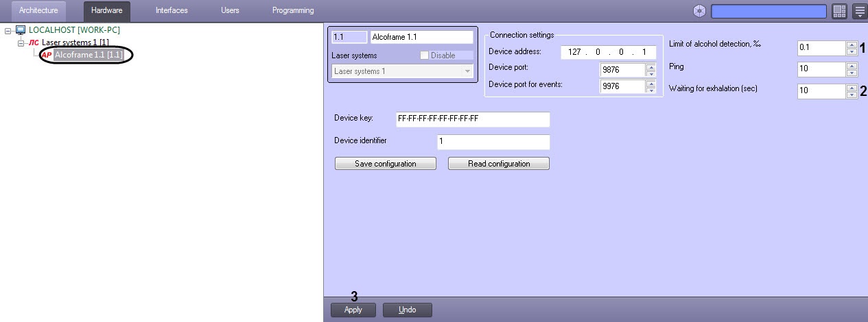Click the red Laser systems tree icon
The width and height of the screenshot is (868, 322).
[x=34, y=42]
